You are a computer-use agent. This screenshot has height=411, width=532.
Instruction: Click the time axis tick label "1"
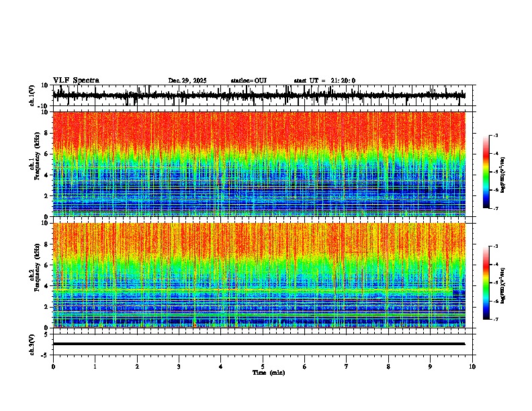pos(95,367)
